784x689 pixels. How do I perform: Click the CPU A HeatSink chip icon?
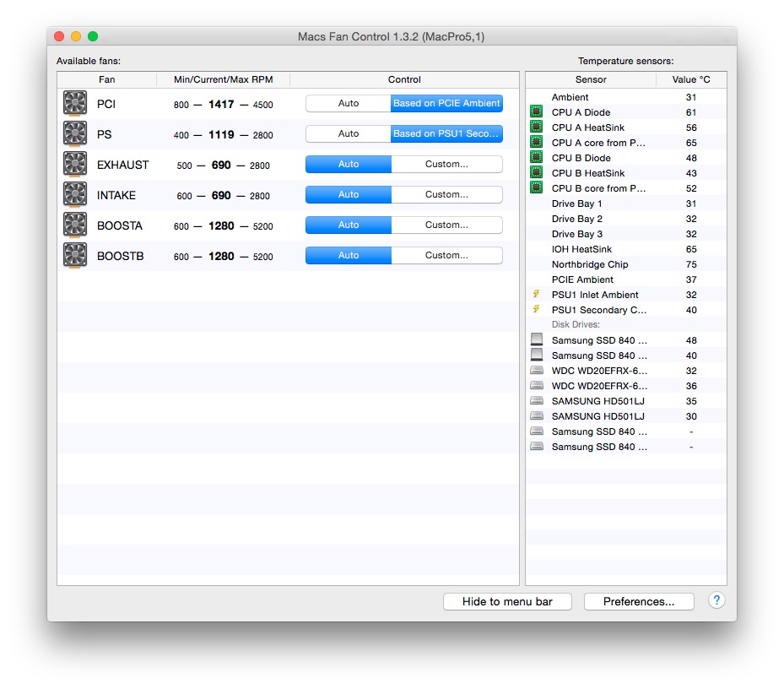point(537,127)
